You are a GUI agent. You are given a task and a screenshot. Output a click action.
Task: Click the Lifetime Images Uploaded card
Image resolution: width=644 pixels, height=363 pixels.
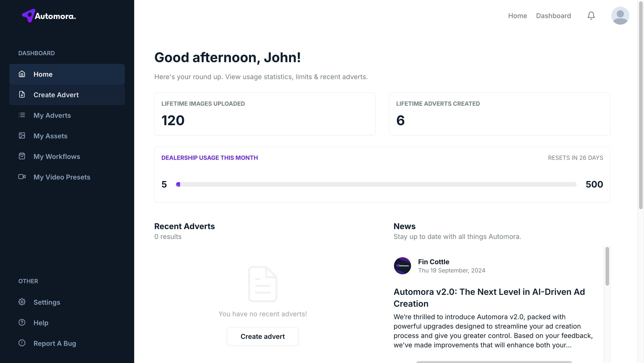(265, 114)
